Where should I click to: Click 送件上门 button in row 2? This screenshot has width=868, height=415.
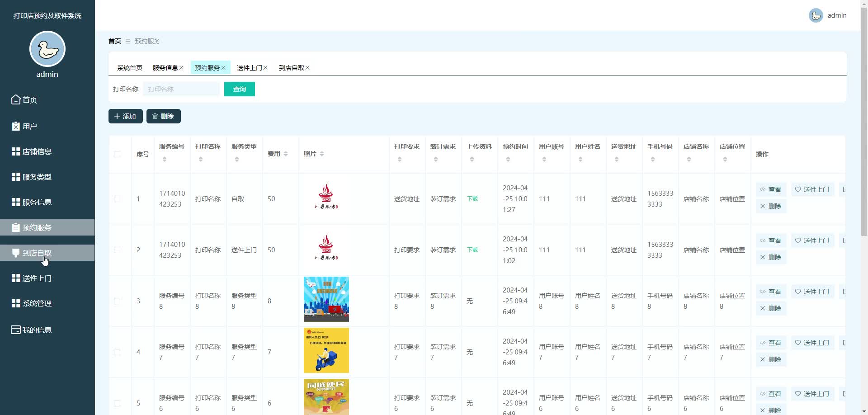(812, 241)
